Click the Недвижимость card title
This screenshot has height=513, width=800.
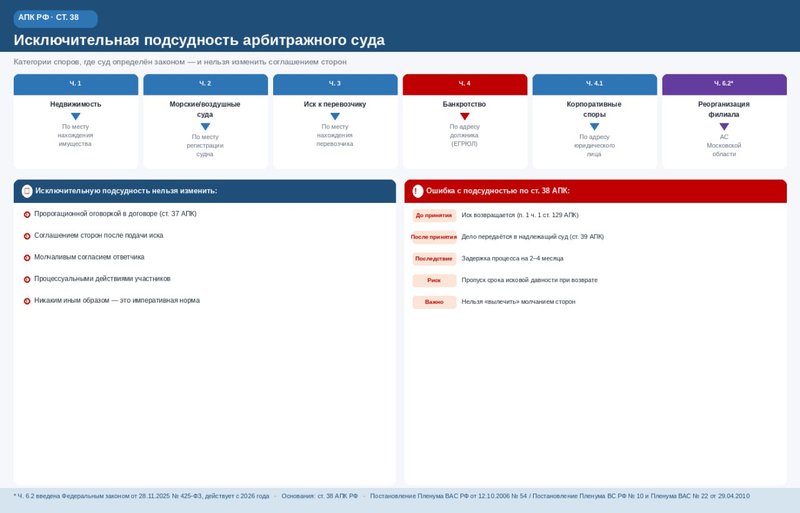point(76,104)
